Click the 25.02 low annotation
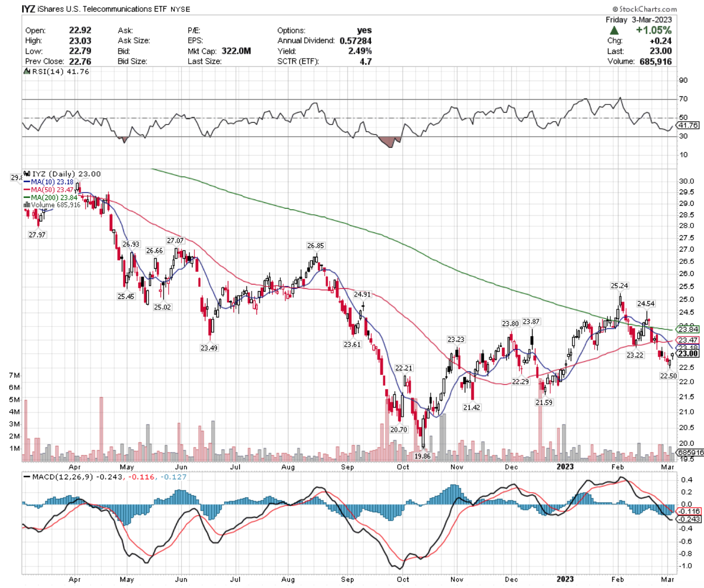 [162, 307]
